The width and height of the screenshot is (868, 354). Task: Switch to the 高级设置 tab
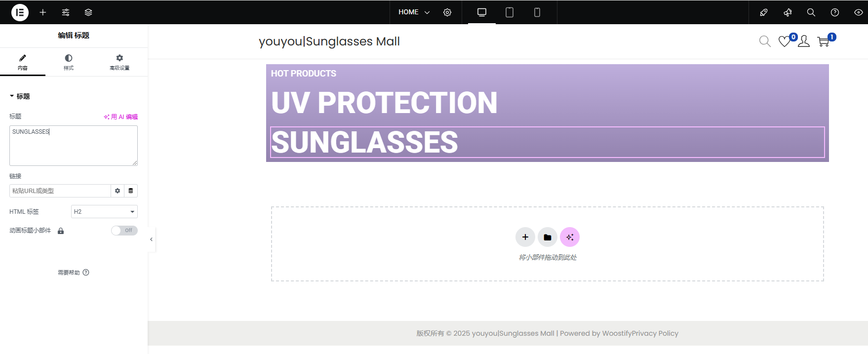point(119,62)
